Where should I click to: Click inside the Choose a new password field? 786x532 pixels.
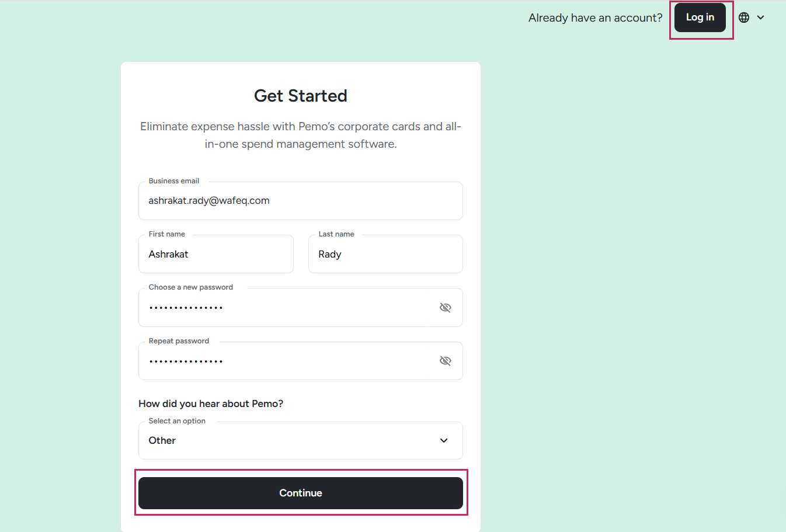click(286, 308)
